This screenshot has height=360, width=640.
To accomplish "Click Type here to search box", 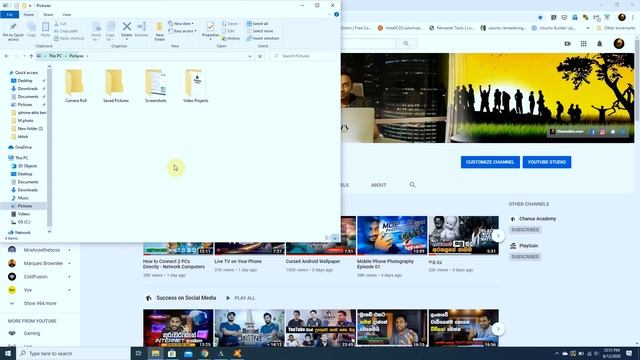I will click(x=73, y=353).
